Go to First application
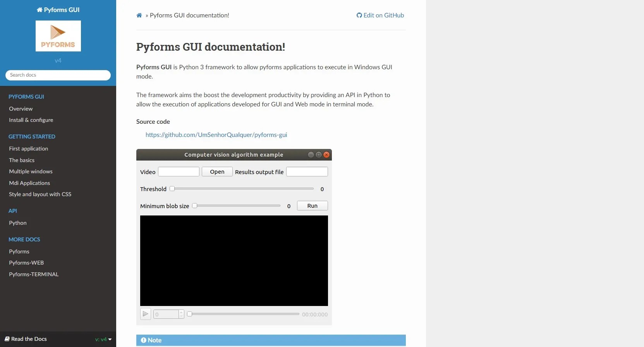644x347 pixels. 29,149
